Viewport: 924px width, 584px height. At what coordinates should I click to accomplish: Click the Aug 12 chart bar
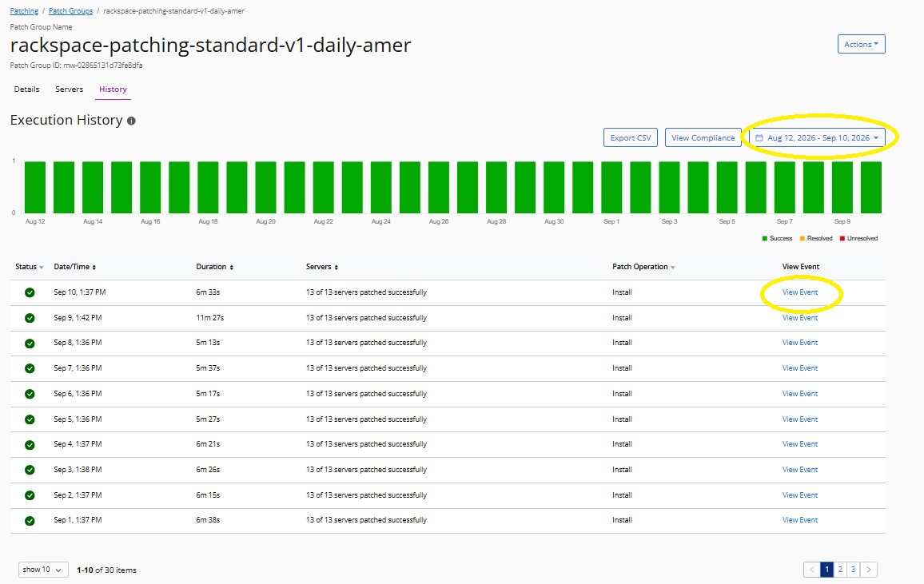click(34, 187)
